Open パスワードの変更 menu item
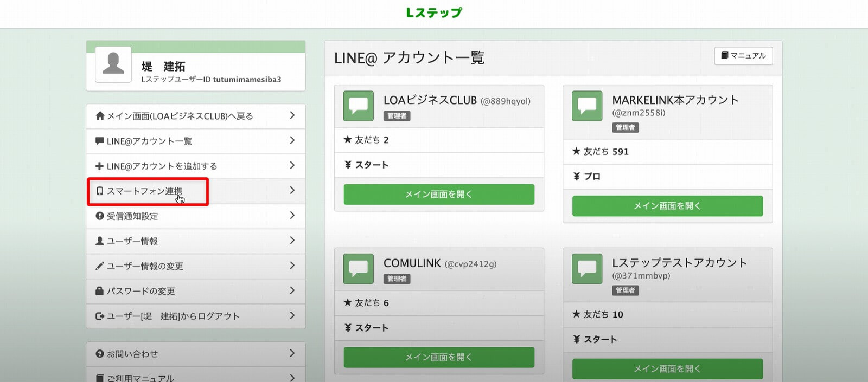The image size is (868, 382). (x=196, y=291)
